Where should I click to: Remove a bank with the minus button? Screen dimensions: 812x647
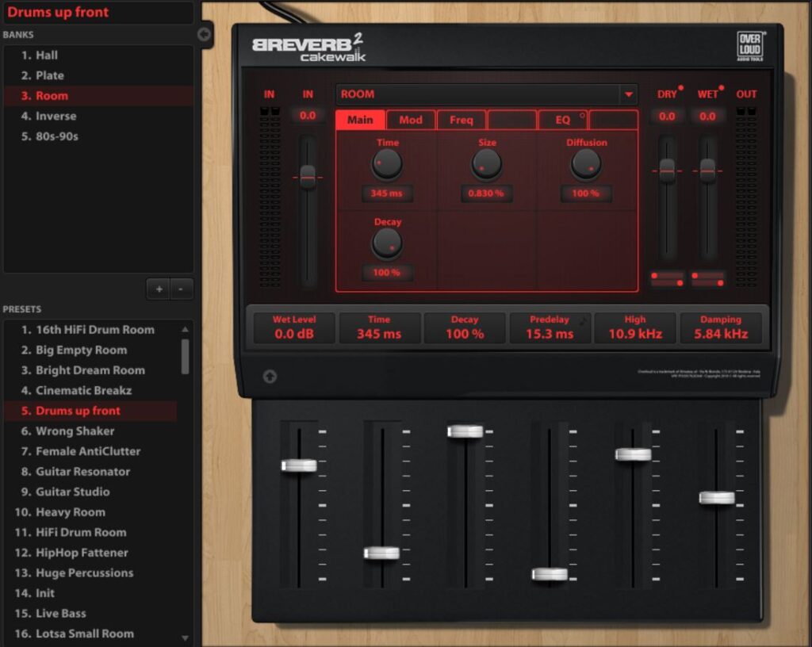(181, 289)
